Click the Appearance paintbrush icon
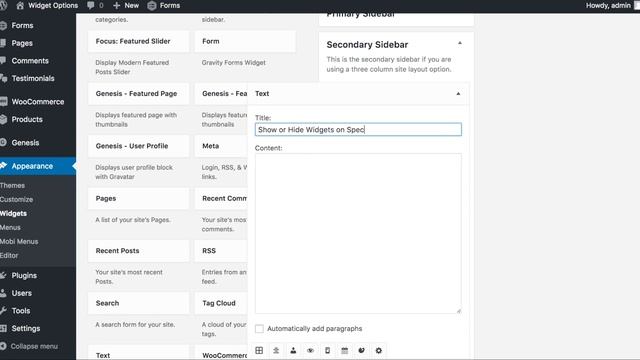 (x=3, y=166)
